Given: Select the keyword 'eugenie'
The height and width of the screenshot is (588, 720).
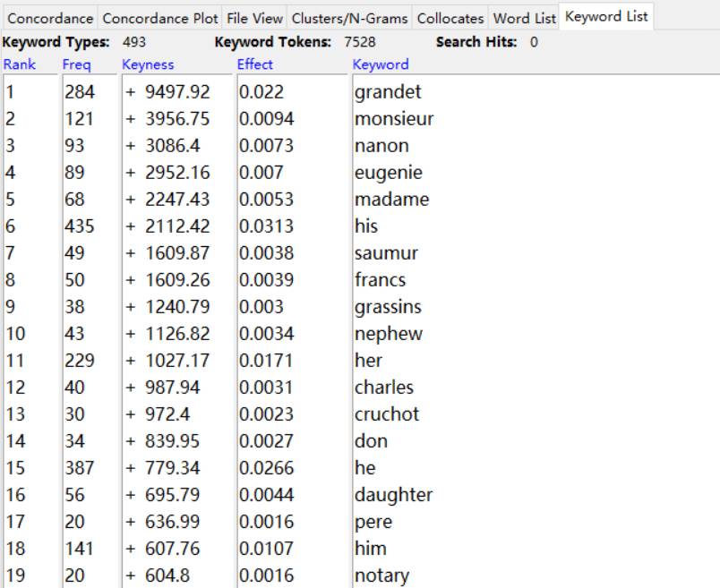Looking at the screenshot, I should [x=388, y=173].
